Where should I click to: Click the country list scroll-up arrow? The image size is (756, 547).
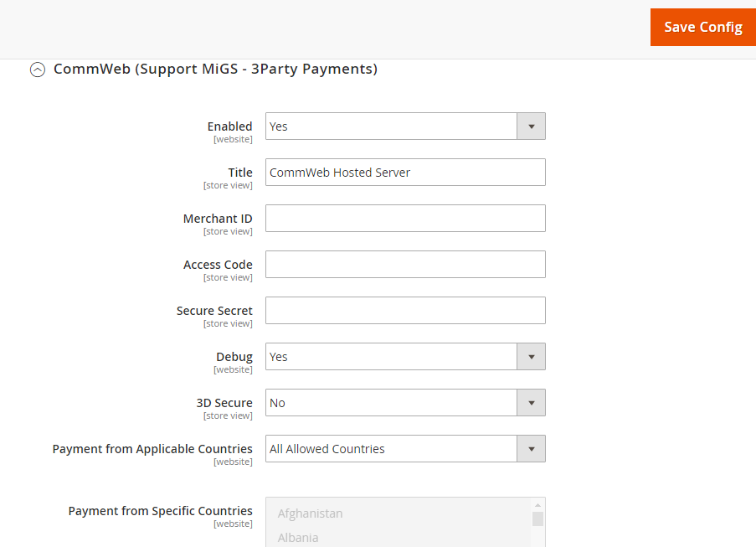[537, 505]
